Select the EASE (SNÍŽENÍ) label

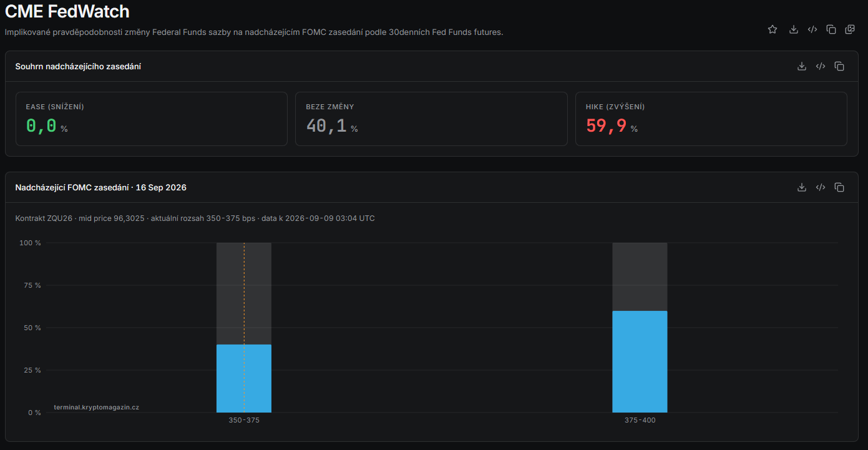(x=55, y=107)
